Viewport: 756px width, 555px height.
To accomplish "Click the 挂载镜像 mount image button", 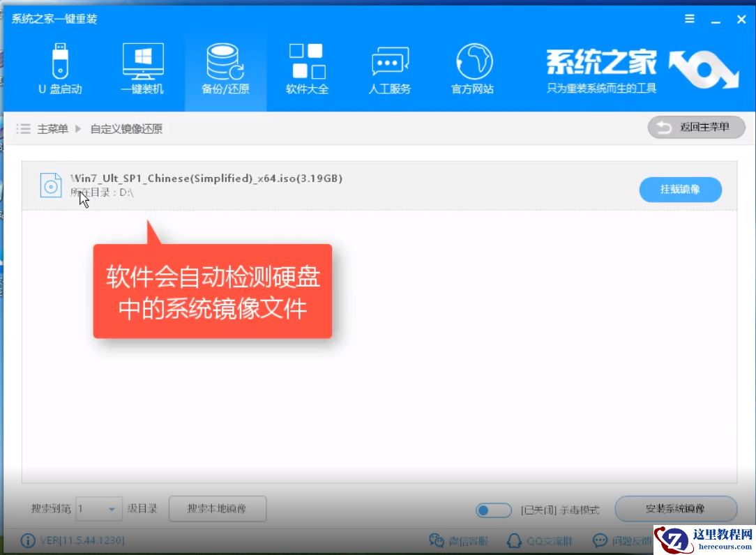I will coord(680,189).
